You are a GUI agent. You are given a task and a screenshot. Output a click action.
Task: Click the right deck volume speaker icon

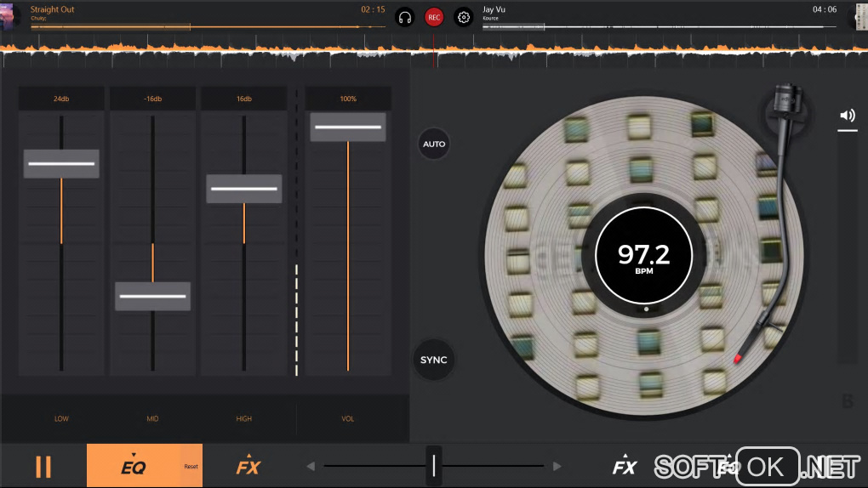tap(847, 116)
